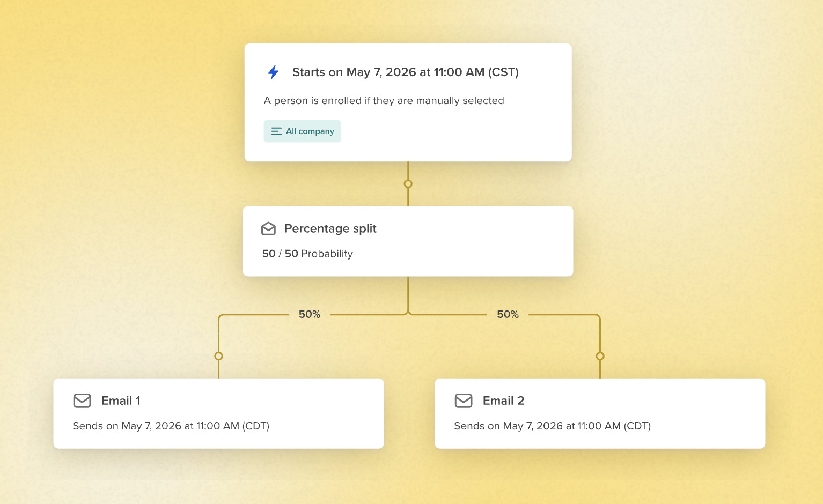The image size is (823, 504).
Task: Open the Email 1 step card
Action: pyautogui.click(x=218, y=413)
